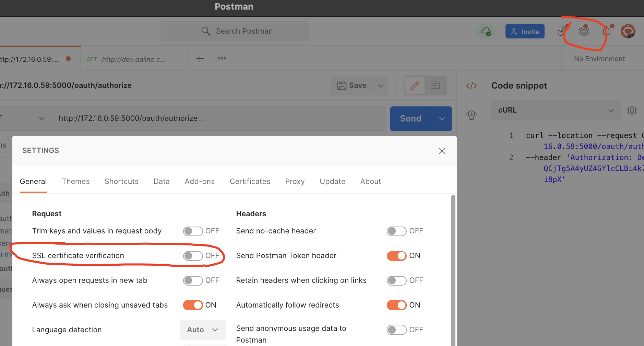Click the Invite button
This screenshot has height=346, width=644.
[x=525, y=32]
